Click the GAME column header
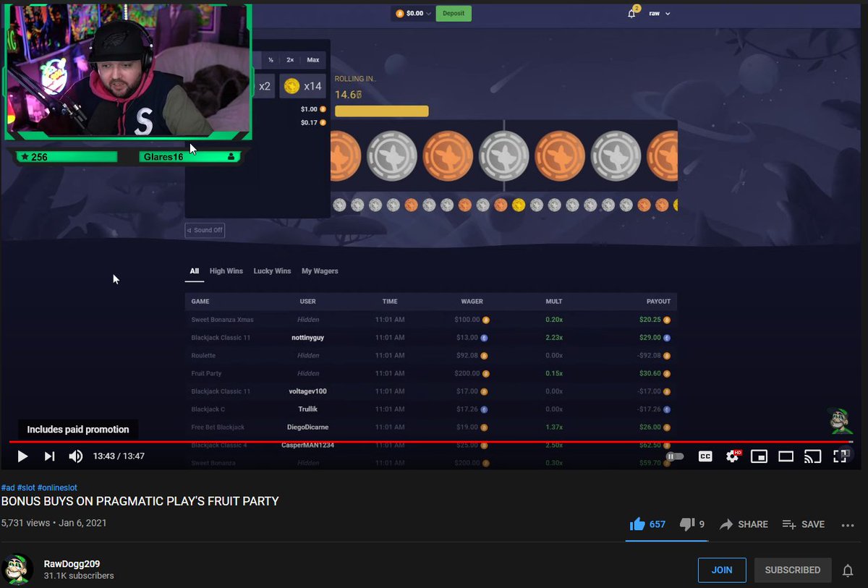The image size is (868, 588). (200, 302)
